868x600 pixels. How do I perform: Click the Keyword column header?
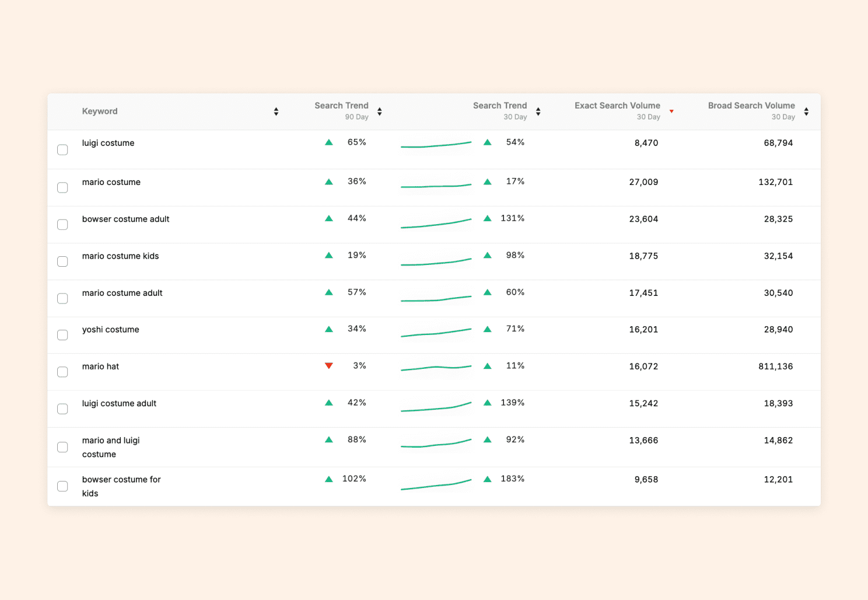pos(100,111)
